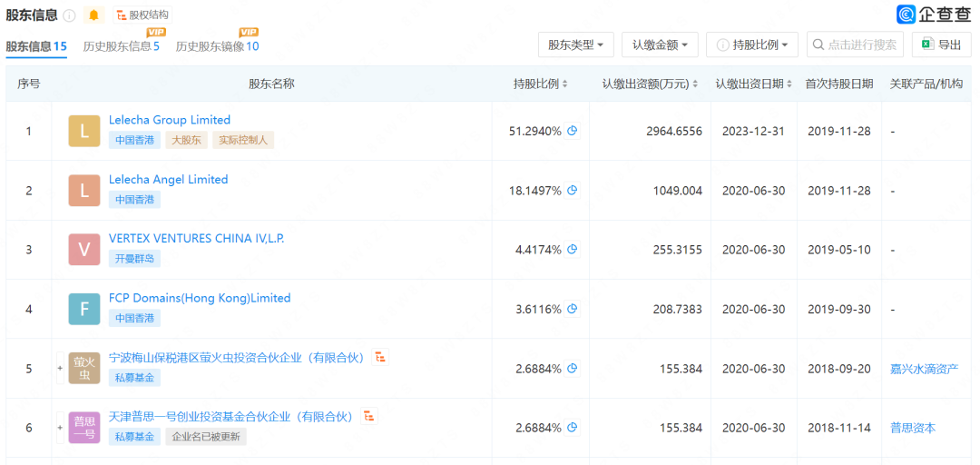Click the 导出 export button
The image size is (980, 465).
point(941,45)
